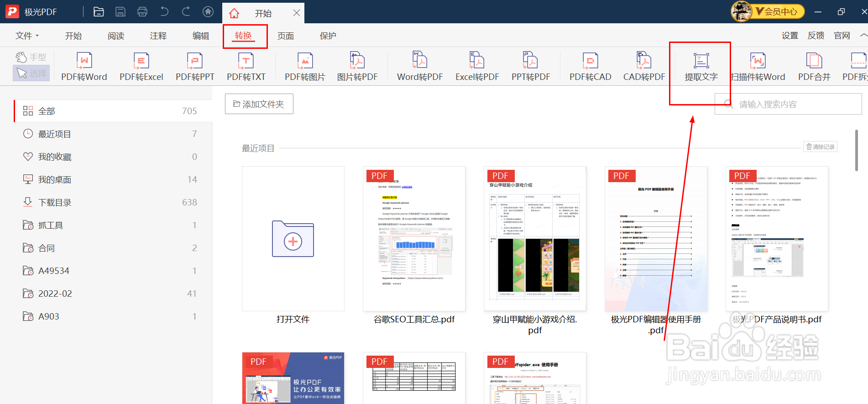Click the save icon in title bar
868x404 pixels.
(x=120, y=12)
